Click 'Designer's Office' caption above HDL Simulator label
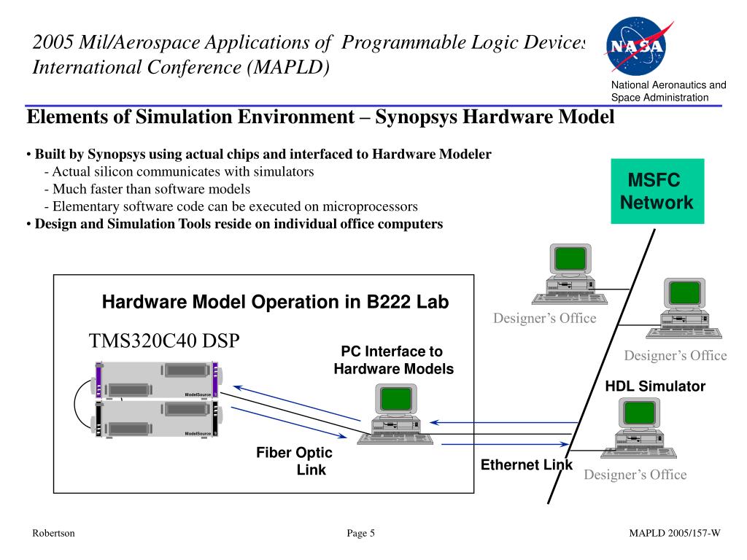Screen dimensions: 747x560 pyautogui.click(x=676, y=356)
